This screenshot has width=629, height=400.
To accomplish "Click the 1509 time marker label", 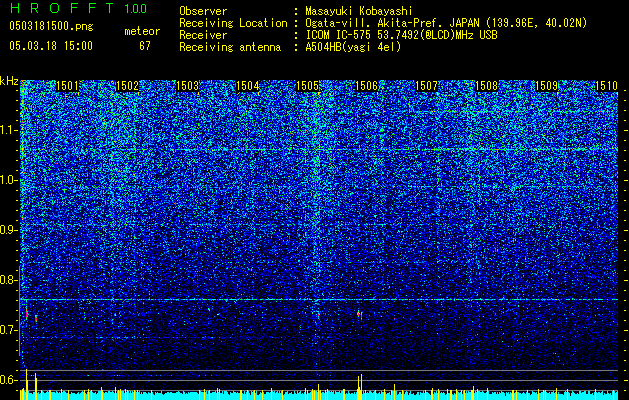I will pyautogui.click(x=546, y=86).
